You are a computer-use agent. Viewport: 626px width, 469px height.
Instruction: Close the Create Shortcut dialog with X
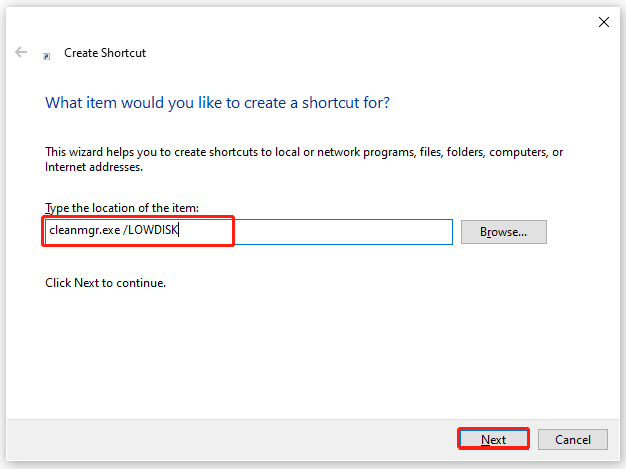(604, 22)
